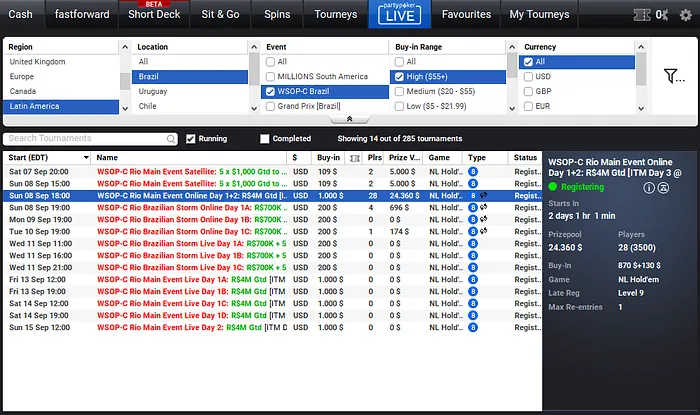Open the tournament lobby icon beside info icon
The width and height of the screenshot is (700, 415).
tap(663, 188)
